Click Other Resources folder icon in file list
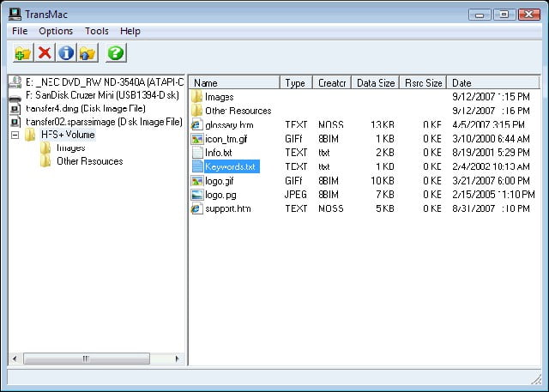The height and width of the screenshot is (392, 549). [197, 111]
